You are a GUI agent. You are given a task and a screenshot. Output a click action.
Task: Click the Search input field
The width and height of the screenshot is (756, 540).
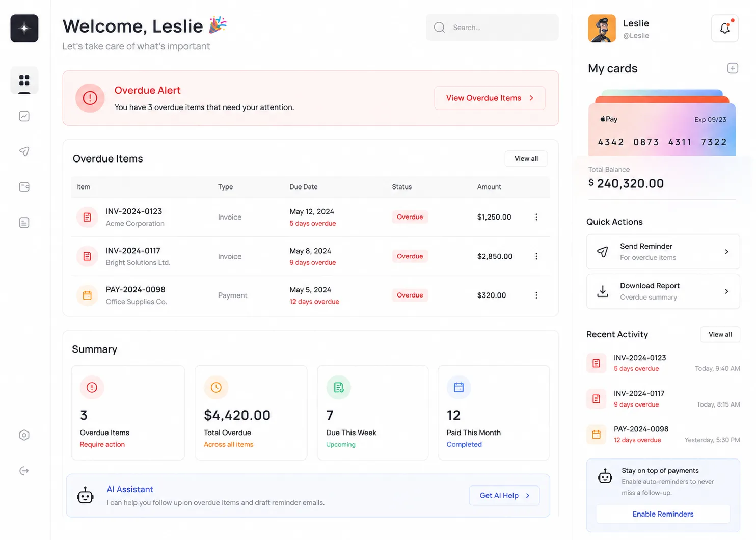492,28
